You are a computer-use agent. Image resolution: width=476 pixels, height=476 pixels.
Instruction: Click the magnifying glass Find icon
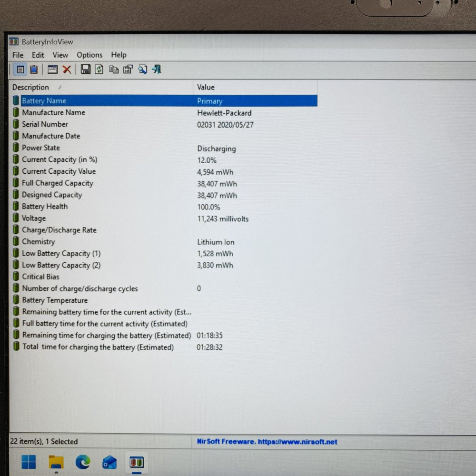point(142,69)
